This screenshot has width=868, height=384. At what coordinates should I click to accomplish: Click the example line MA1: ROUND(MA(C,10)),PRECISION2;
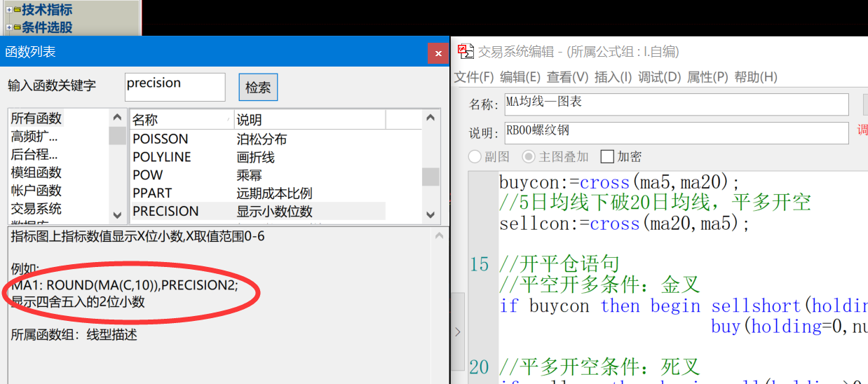point(126,285)
